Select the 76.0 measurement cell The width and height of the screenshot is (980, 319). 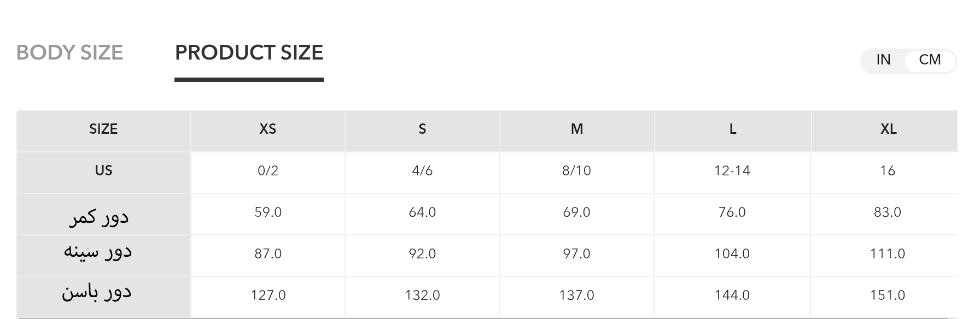[x=732, y=212]
